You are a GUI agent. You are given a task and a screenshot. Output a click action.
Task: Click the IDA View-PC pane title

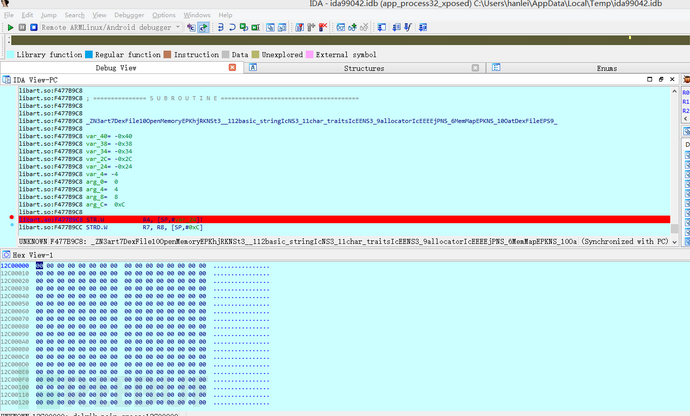(35, 80)
